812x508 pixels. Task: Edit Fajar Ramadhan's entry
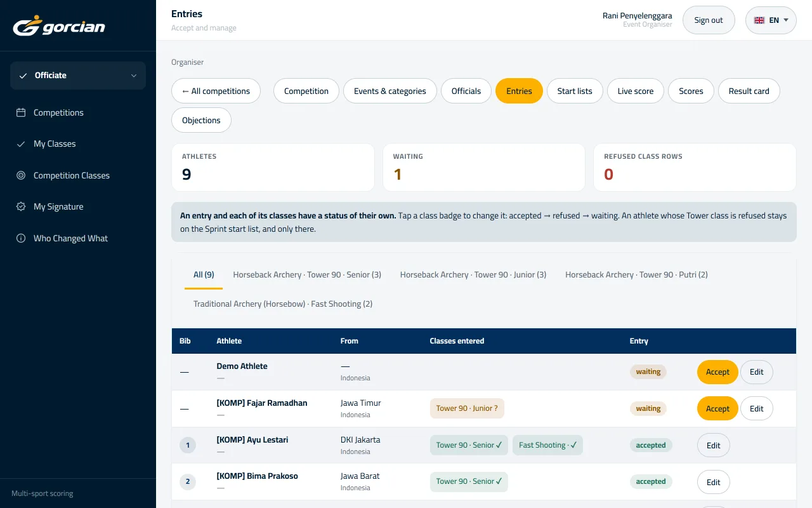point(757,409)
